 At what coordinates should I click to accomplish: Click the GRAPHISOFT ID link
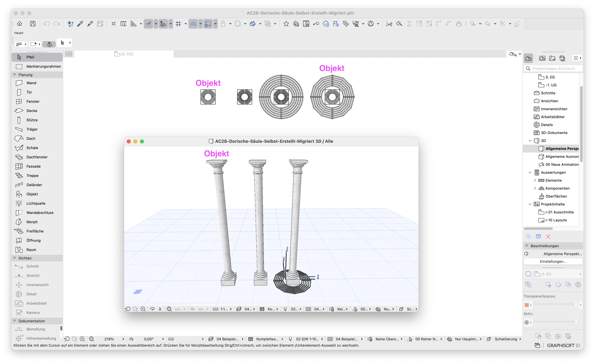563,345
